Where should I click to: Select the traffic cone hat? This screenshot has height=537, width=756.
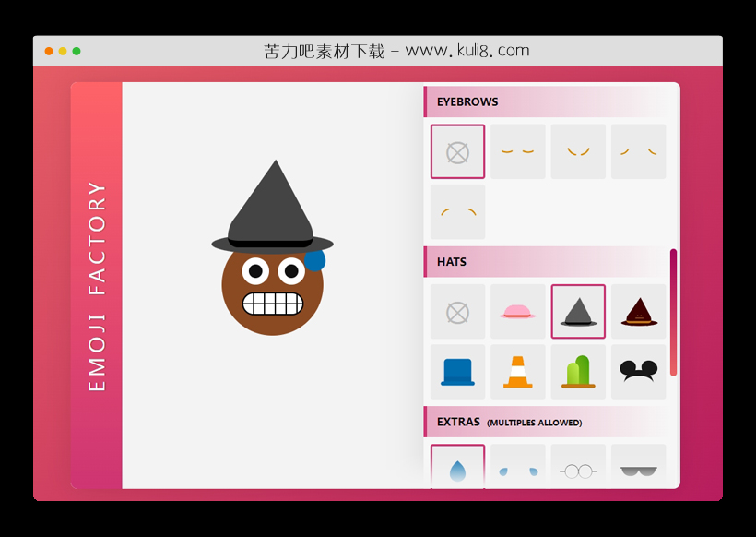pos(517,372)
